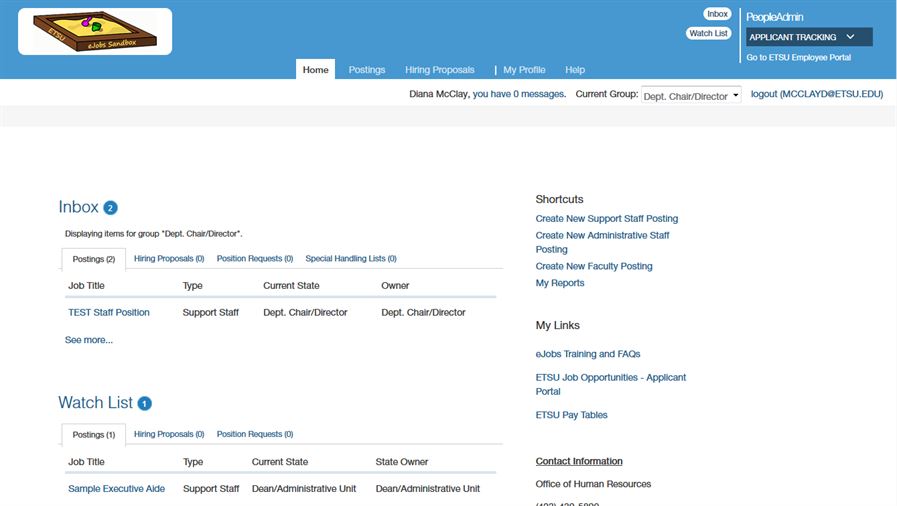
Task: Go to My Profile menu
Action: click(524, 70)
